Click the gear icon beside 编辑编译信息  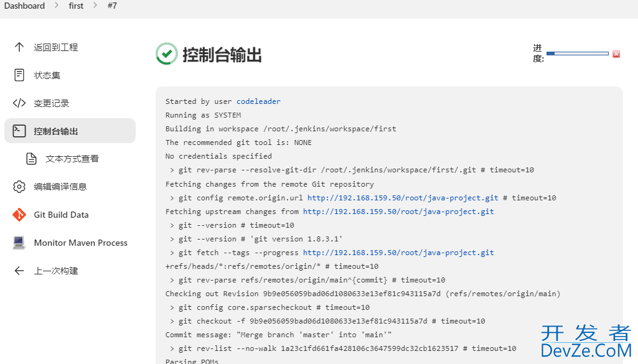click(19, 187)
